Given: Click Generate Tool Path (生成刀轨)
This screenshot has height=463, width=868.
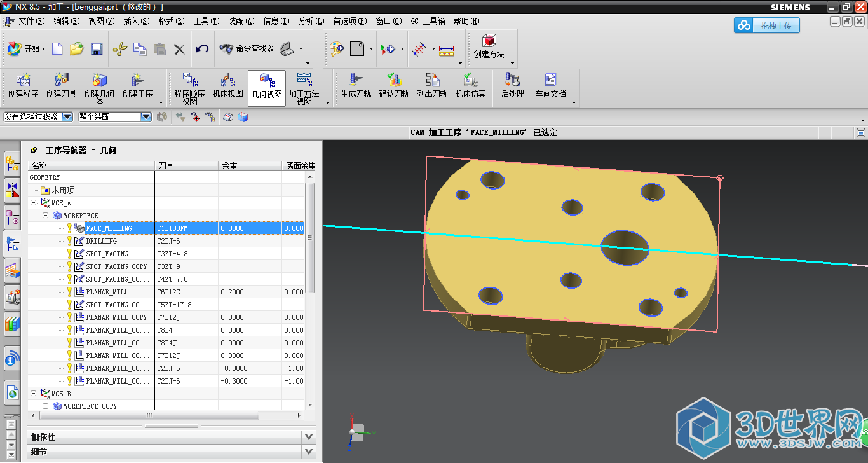Looking at the screenshot, I should (x=356, y=86).
